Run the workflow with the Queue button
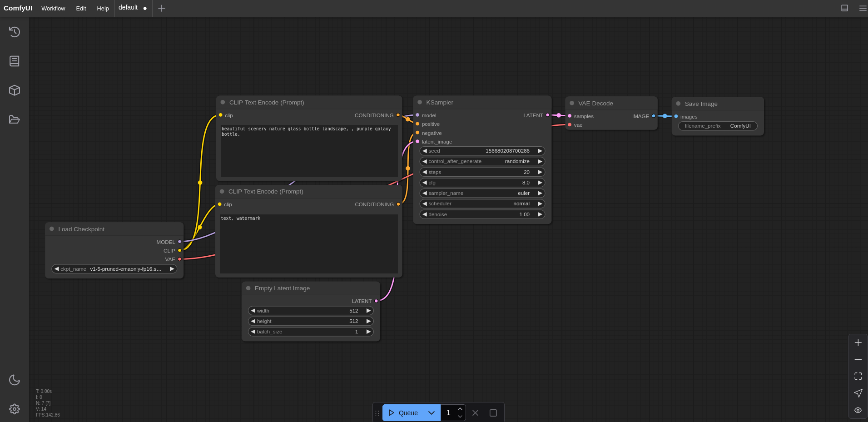The height and width of the screenshot is (422, 868). (x=403, y=413)
